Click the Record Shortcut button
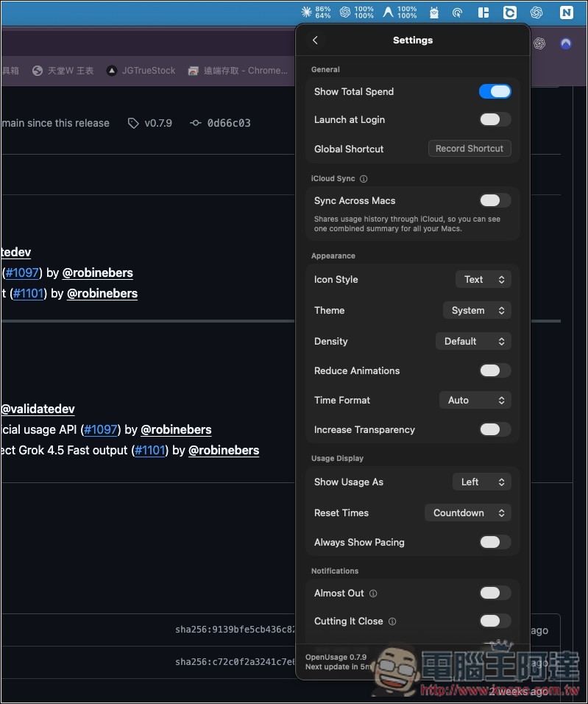Viewport: 588px width, 704px height. tap(470, 149)
